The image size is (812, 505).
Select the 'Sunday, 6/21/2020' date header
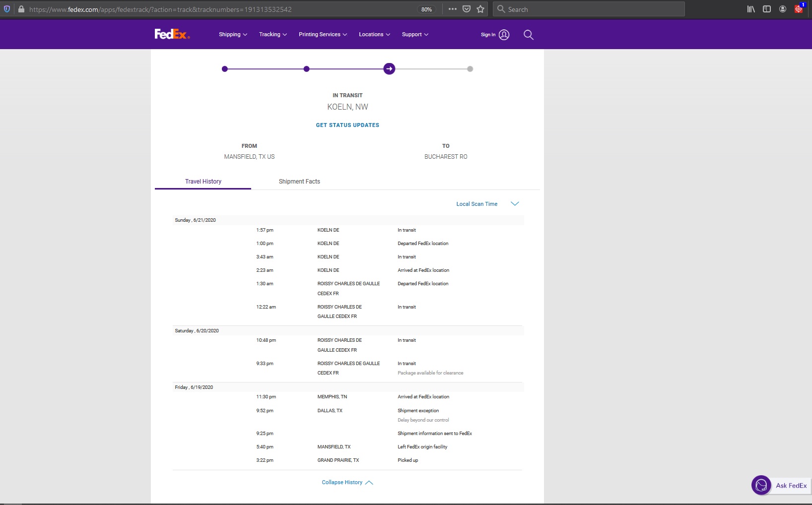(x=195, y=220)
